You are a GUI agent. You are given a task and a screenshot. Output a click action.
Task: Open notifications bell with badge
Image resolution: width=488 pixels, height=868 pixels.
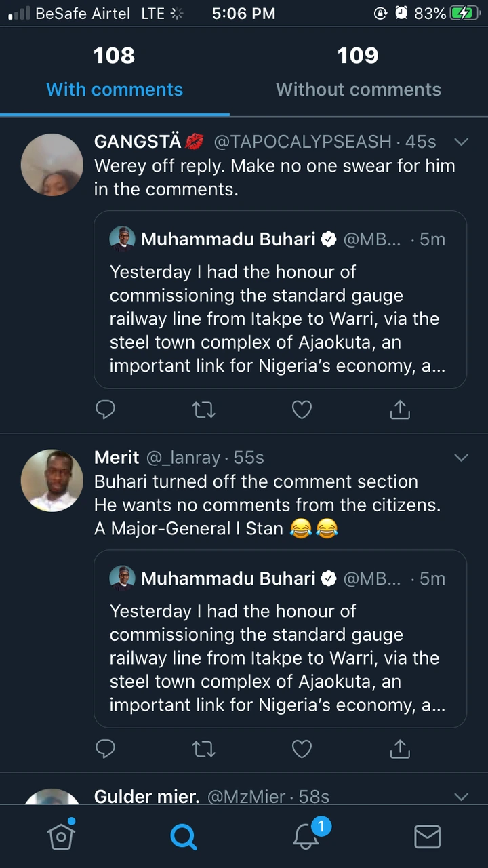306,836
